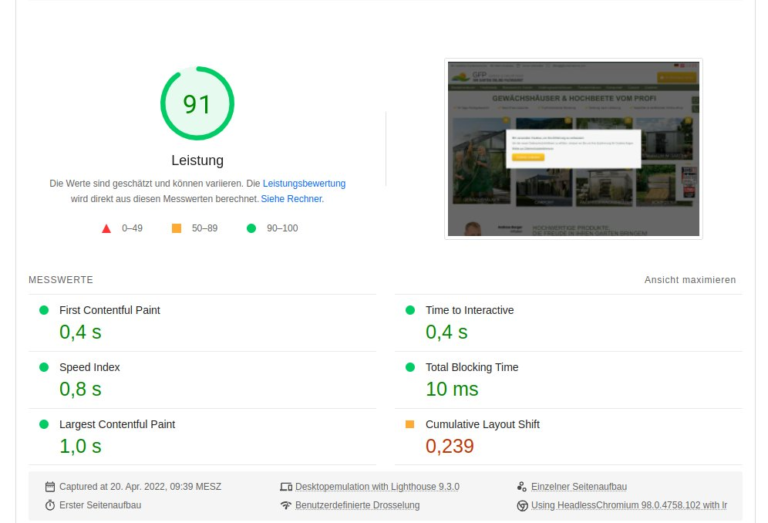
Task: Click the orange square beside Cumulative Layout Shift
Action: 410,424
